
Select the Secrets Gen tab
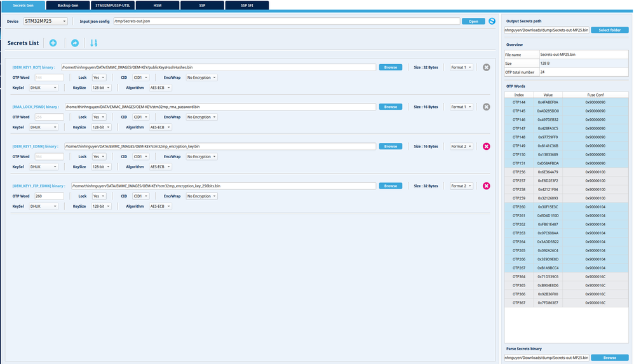coord(23,5)
